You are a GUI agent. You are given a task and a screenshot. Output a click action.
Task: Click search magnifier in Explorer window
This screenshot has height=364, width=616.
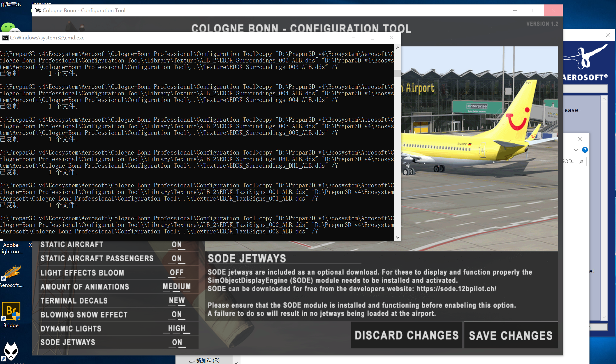pos(581,161)
